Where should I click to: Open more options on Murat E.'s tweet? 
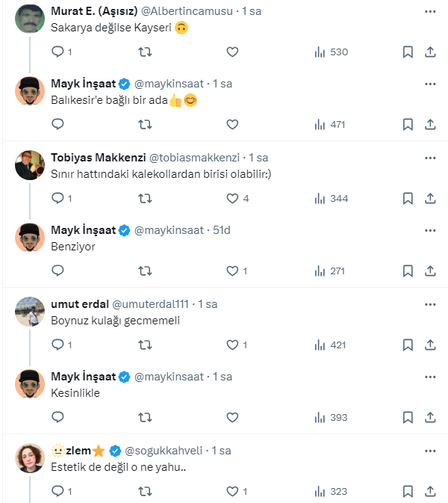tap(430, 12)
